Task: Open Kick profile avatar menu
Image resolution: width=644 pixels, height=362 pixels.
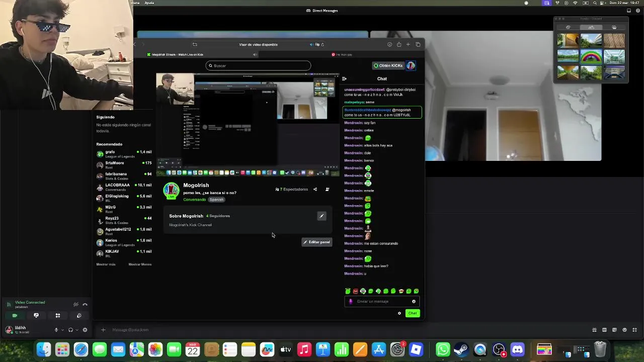Action: [x=411, y=65]
